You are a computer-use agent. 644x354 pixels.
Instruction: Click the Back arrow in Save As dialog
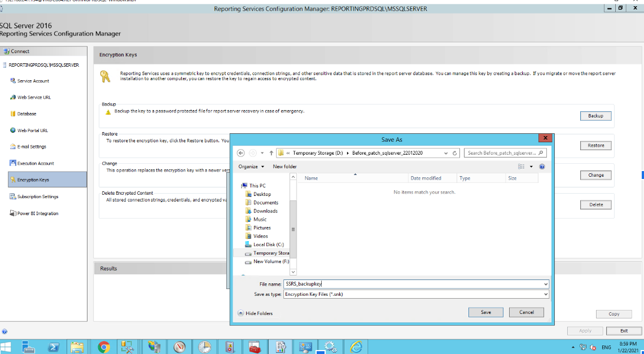[x=241, y=153]
